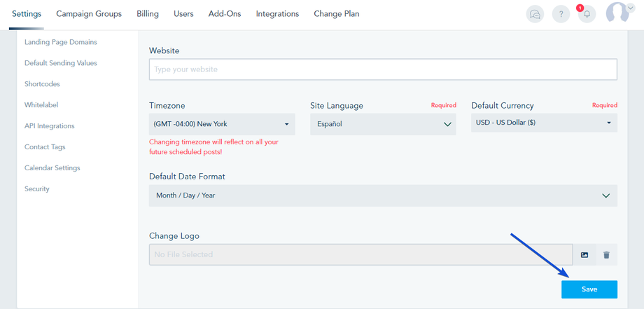644x309 pixels.
Task: Open the user profile avatar menu
Action: 619,13
